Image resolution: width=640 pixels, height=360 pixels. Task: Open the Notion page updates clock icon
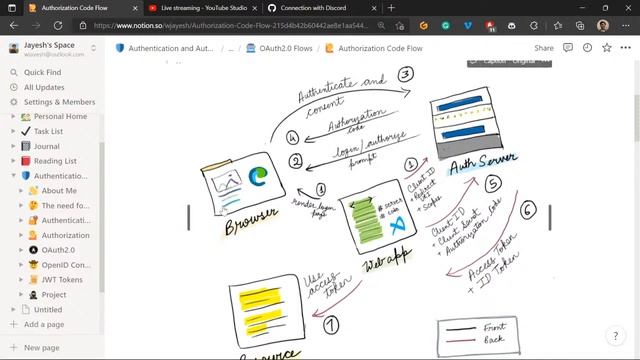pyautogui.click(x=587, y=48)
